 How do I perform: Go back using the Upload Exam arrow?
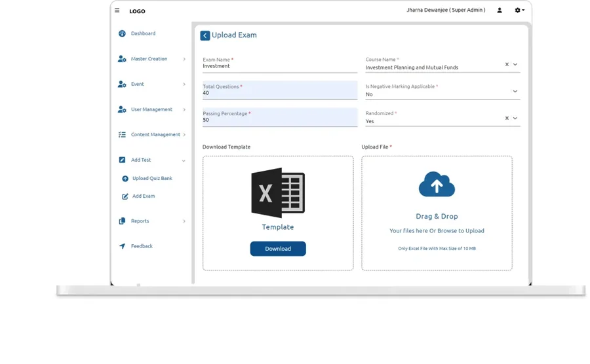coord(205,36)
